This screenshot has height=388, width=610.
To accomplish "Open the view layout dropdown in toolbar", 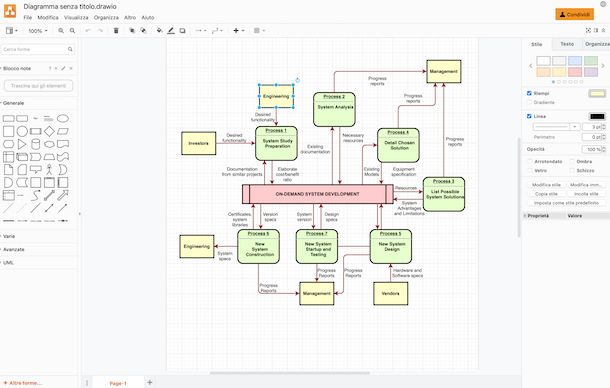I will (x=12, y=30).
